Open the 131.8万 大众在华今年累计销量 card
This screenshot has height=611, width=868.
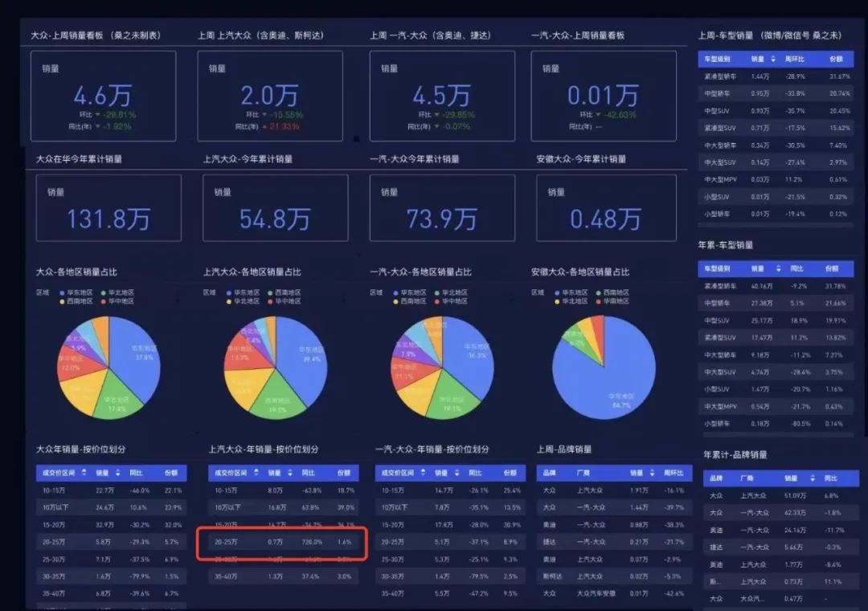tap(108, 207)
